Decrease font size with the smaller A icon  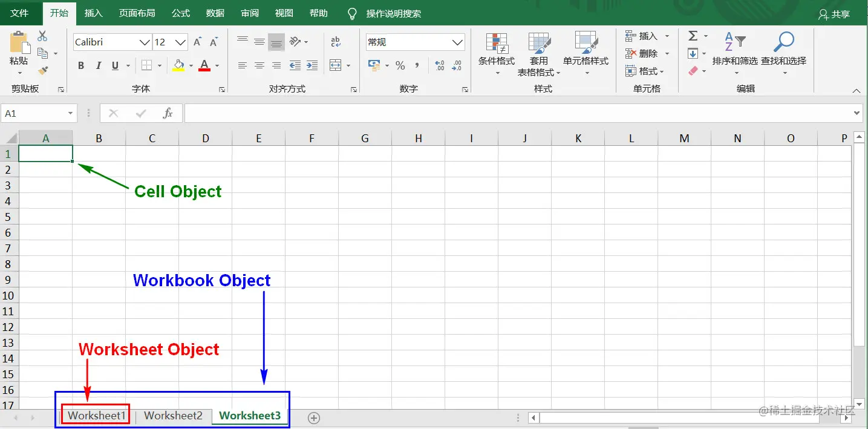(214, 42)
